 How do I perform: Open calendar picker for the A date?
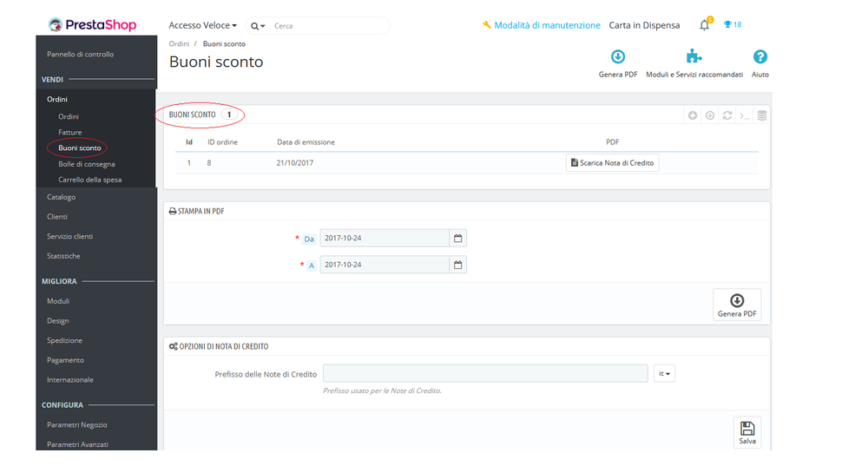pos(457,265)
